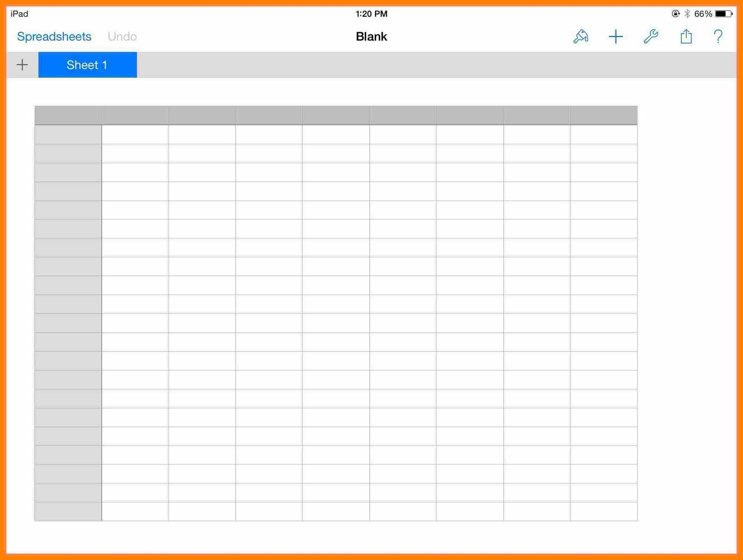Click the add new sheet plus button
Viewport: 743px width, 560px height.
coord(22,65)
